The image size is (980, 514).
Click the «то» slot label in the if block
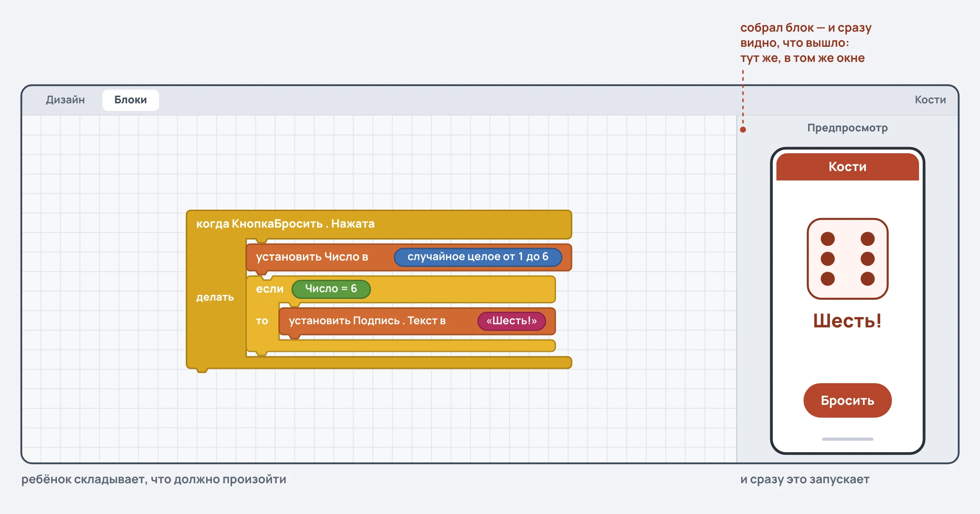[262, 321]
